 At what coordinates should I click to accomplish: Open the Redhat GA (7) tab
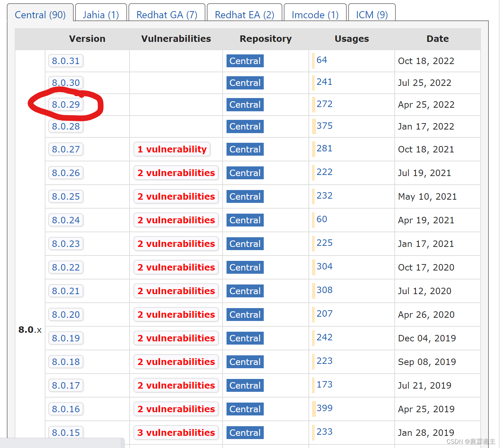(x=167, y=15)
